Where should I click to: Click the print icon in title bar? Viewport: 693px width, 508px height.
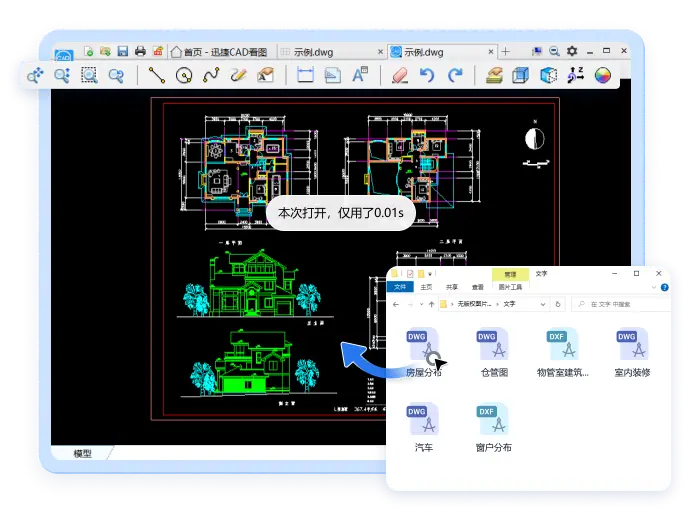pos(140,52)
